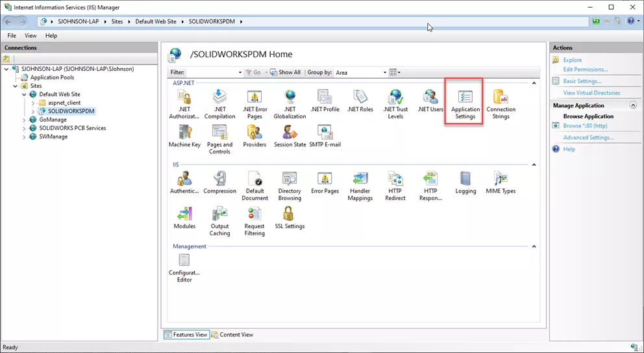Open Pages and Controls feature

coord(219,140)
